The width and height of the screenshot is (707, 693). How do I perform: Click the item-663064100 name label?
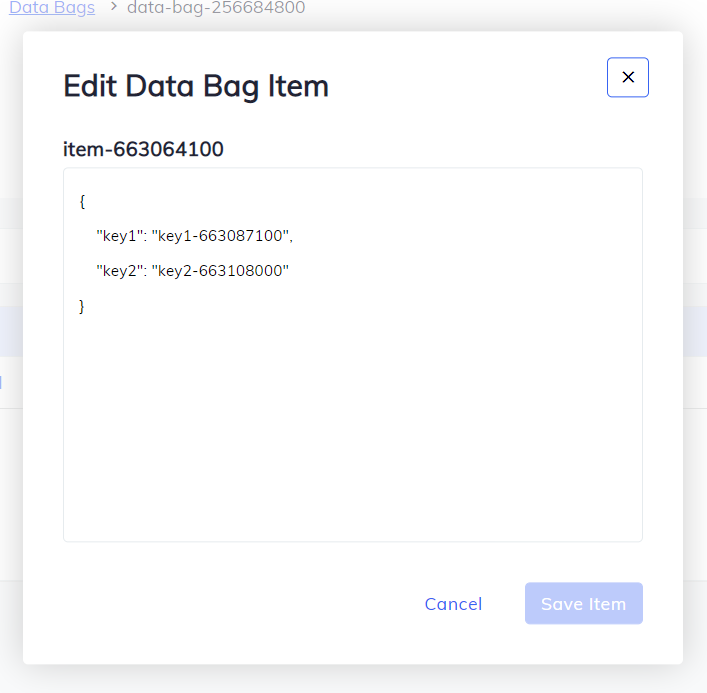143,150
